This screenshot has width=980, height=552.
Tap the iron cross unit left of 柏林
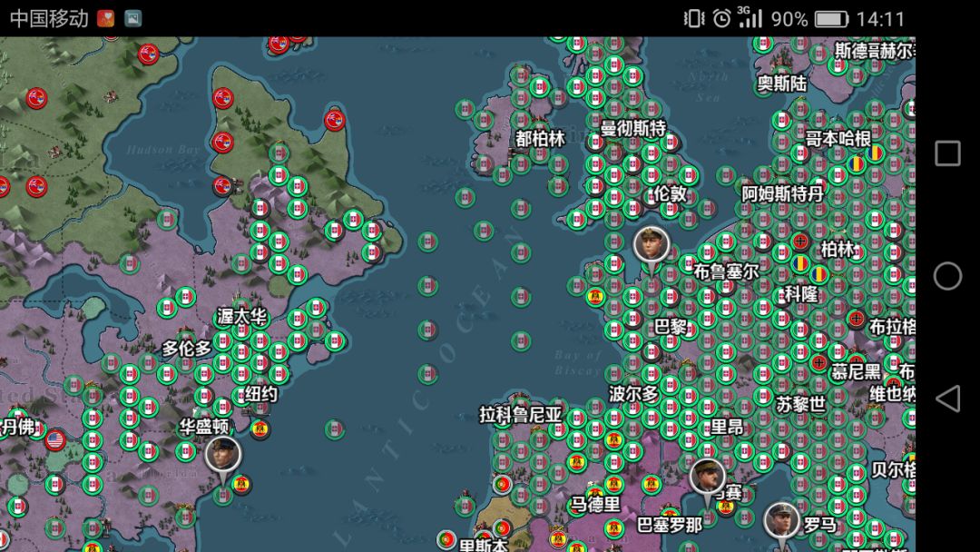pyautogui.click(x=800, y=241)
